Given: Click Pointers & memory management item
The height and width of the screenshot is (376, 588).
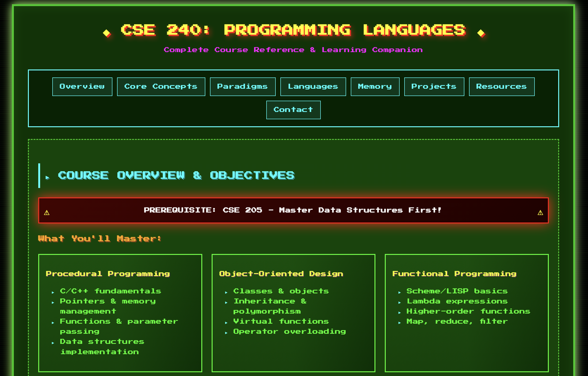Looking at the screenshot, I should tap(108, 306).
